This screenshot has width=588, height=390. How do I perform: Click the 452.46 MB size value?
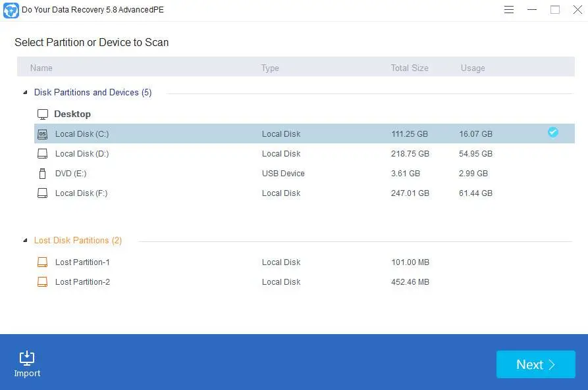tap(410, 282)
